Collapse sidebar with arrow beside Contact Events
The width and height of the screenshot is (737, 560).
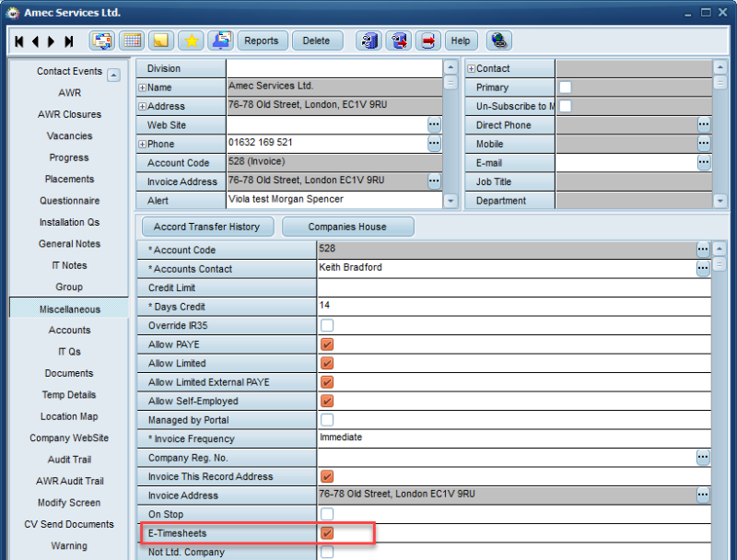tap(113, 75)
